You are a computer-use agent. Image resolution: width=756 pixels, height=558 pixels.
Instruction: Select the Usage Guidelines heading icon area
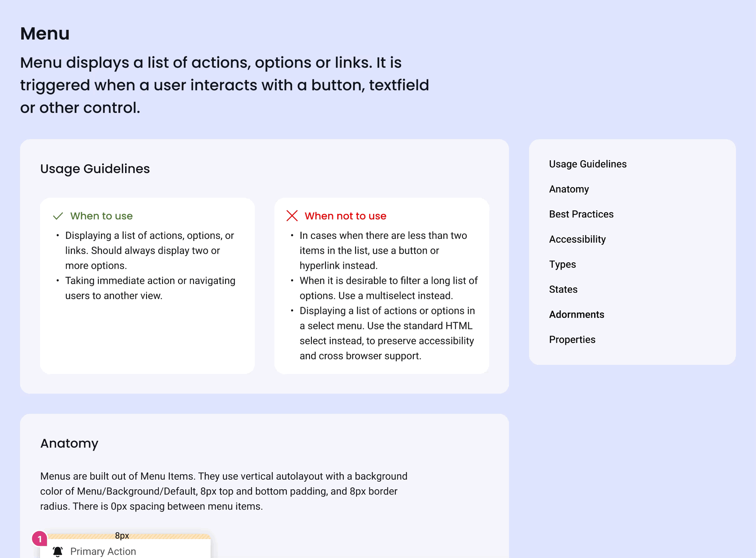click(95, 169)
